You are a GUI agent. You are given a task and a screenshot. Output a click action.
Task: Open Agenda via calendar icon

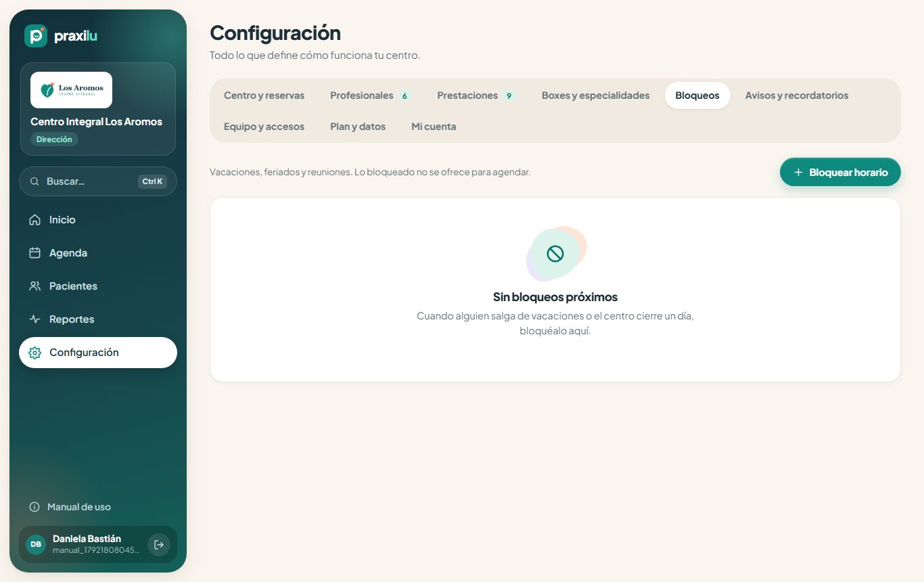click(x=34, y=253)
